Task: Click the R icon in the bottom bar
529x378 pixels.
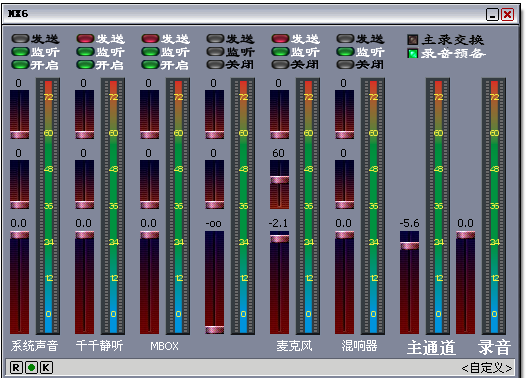Action: (16, 368)
